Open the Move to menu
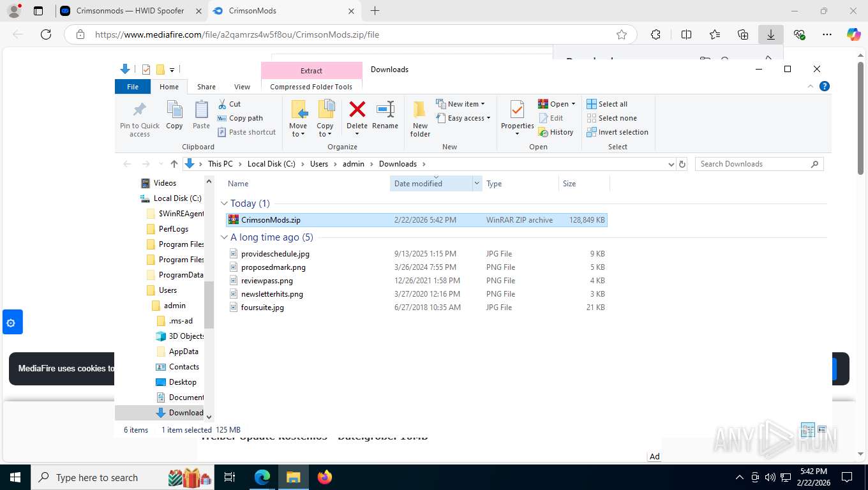Screen dimensions: 868x490 [298, 119]
